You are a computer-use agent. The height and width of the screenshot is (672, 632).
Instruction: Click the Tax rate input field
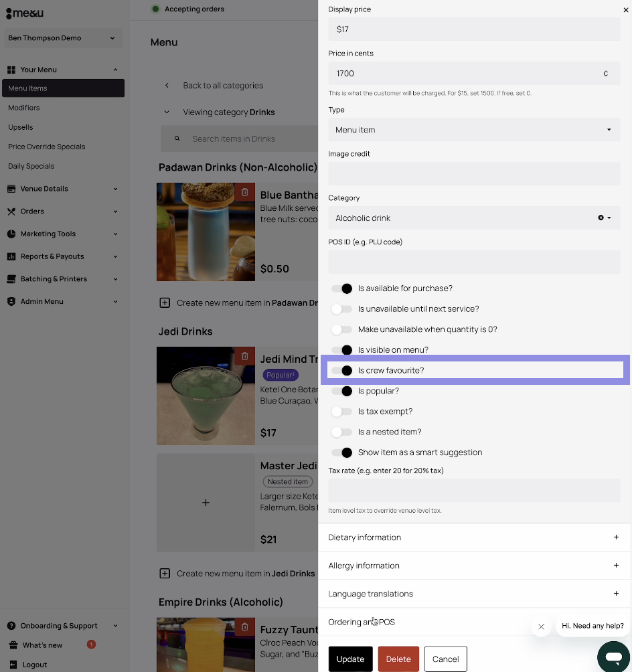(474, 491)
